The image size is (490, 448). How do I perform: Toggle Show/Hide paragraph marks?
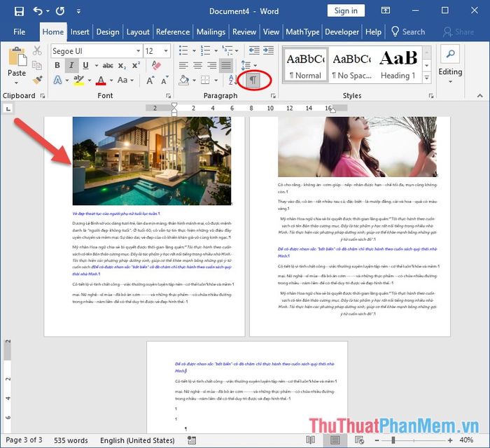click(x=253, y=80)
